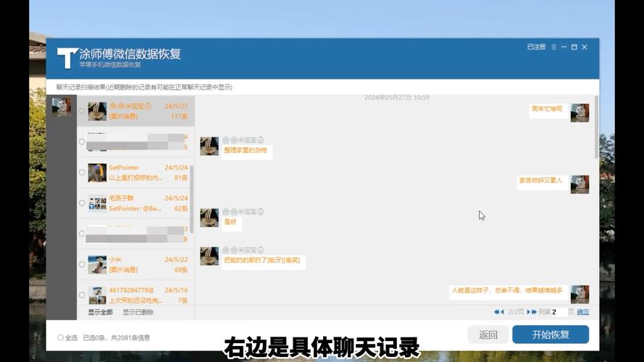
Task: Click sender avatar beside 家务琐碎又累人 message
Action: coord(580,185)
